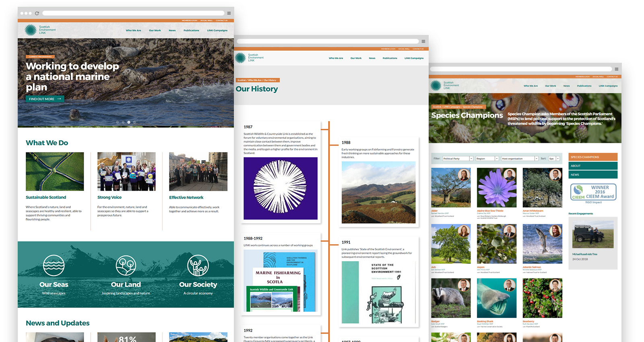Click the Find Out More button on the hero banner

(x=45, y=99)
